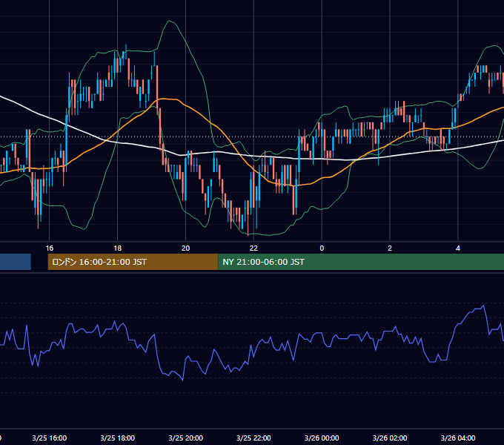This screenshot has height=445, width=504.
Task: Click the 3/26 00:00 date label
Action: [x=322, y=438]
